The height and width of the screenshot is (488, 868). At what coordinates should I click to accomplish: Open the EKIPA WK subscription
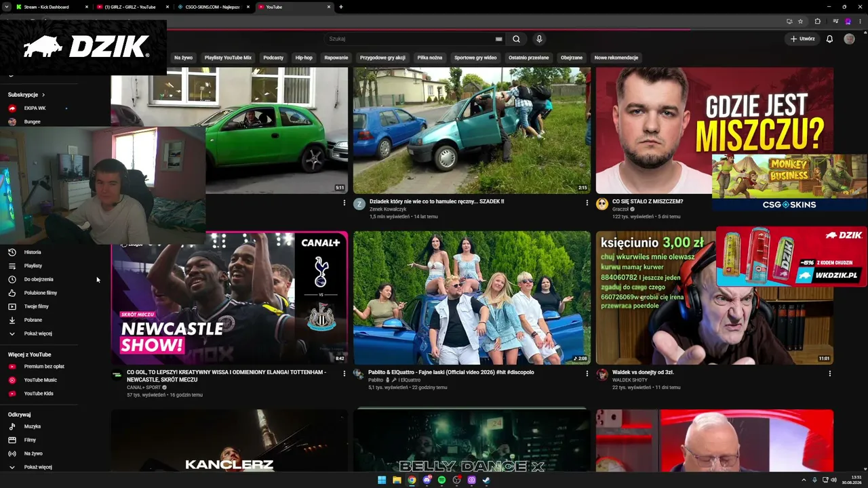point(35,108)
